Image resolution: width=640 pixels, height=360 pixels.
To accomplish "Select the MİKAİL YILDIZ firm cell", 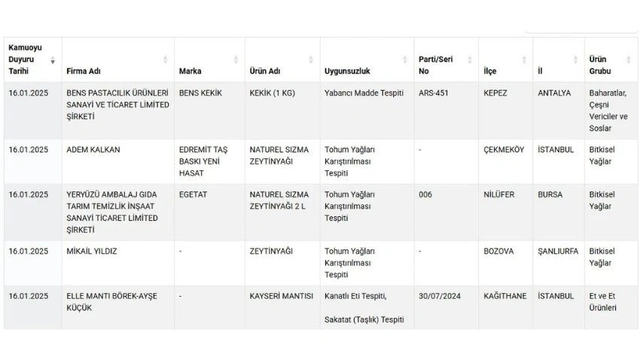I will pos(118,263).
